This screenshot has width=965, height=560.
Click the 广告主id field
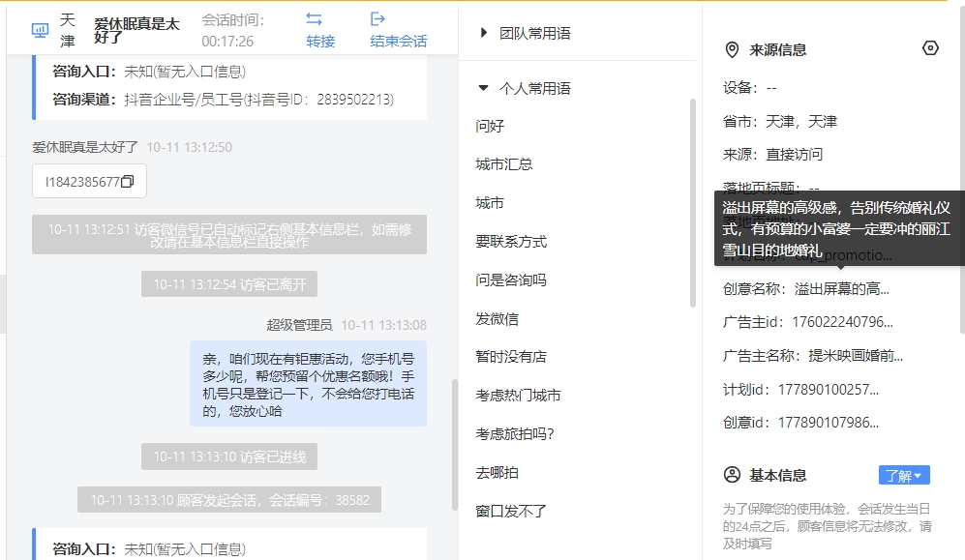point(807,321)
